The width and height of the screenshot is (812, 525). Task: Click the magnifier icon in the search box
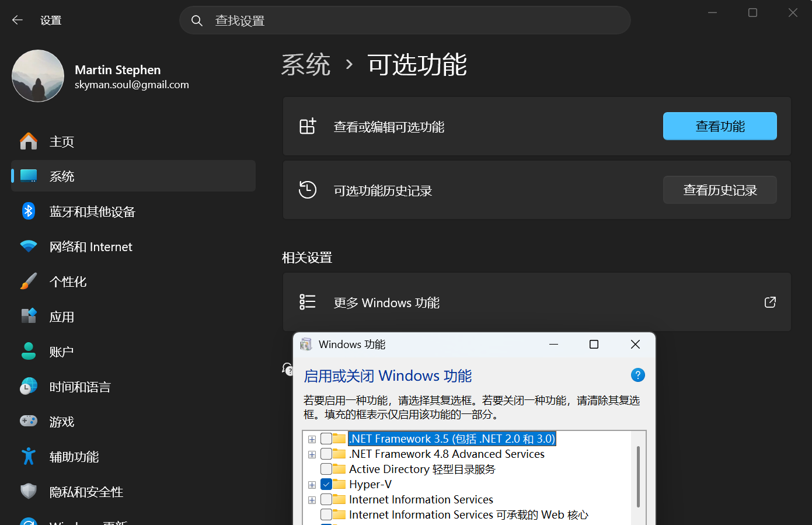pyautogui.click(x=197, y=21)
